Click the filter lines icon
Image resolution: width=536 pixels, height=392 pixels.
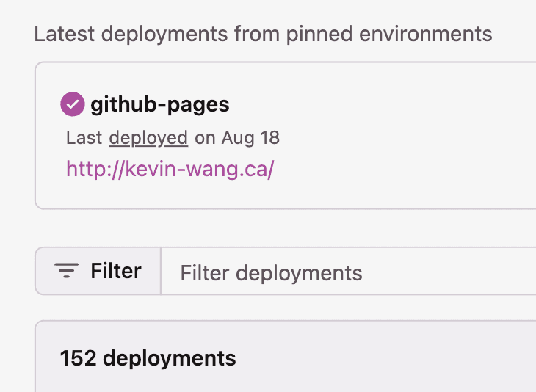click(x=66, y=270)
